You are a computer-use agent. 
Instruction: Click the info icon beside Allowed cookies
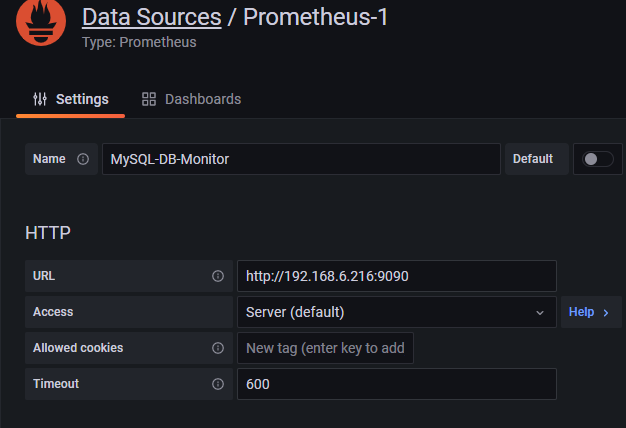pyautogui.click(x=218, y=348)
